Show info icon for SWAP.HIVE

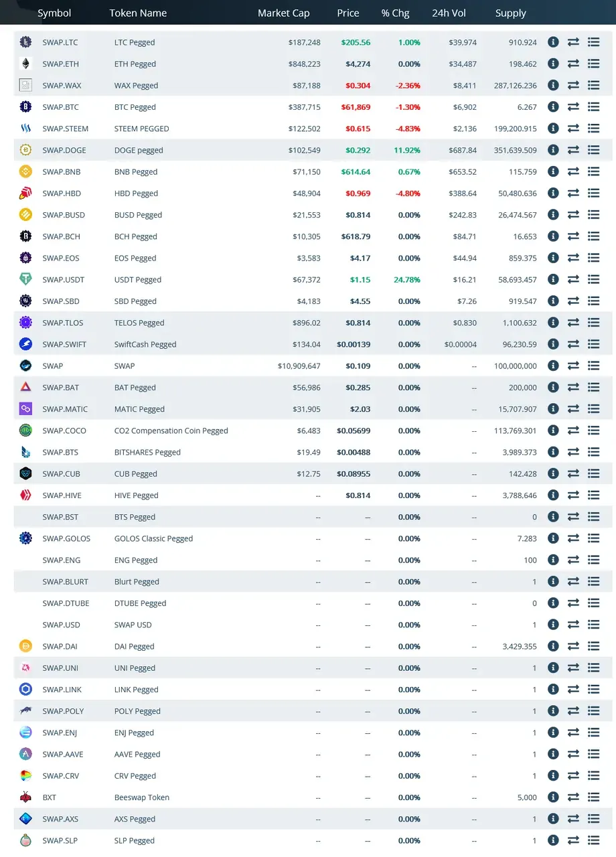(x=553, y=495)
